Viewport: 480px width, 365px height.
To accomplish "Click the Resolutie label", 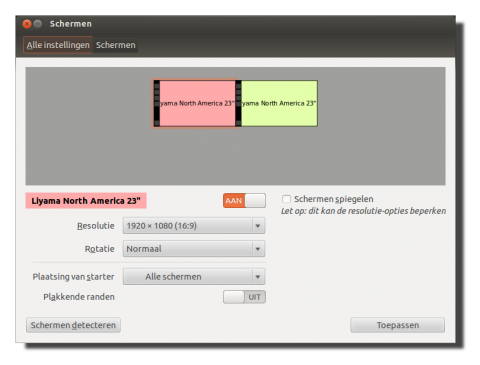I will (96, 226).
